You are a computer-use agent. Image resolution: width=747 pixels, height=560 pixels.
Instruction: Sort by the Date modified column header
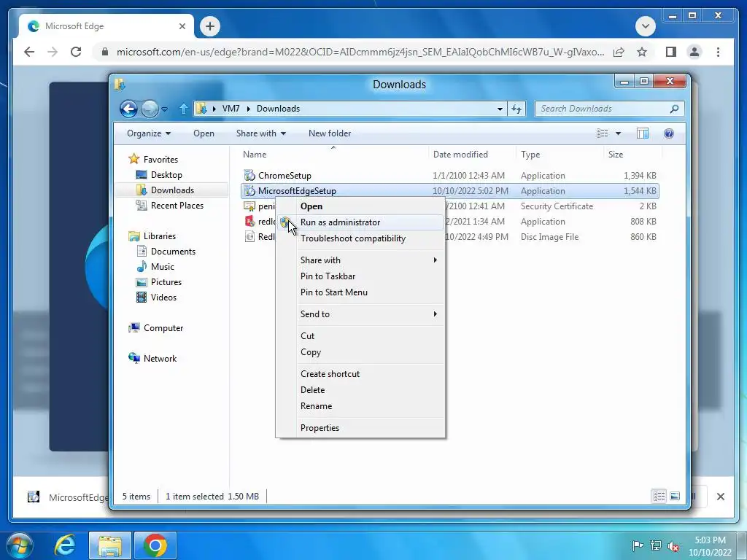point(460,155)
